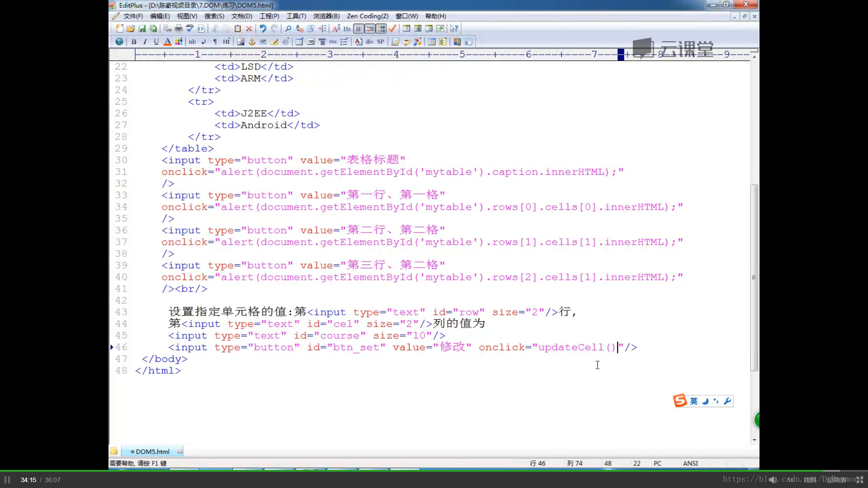Insert an anchor with the anchor icon
The image size is (868, 488).
(252, 42)
